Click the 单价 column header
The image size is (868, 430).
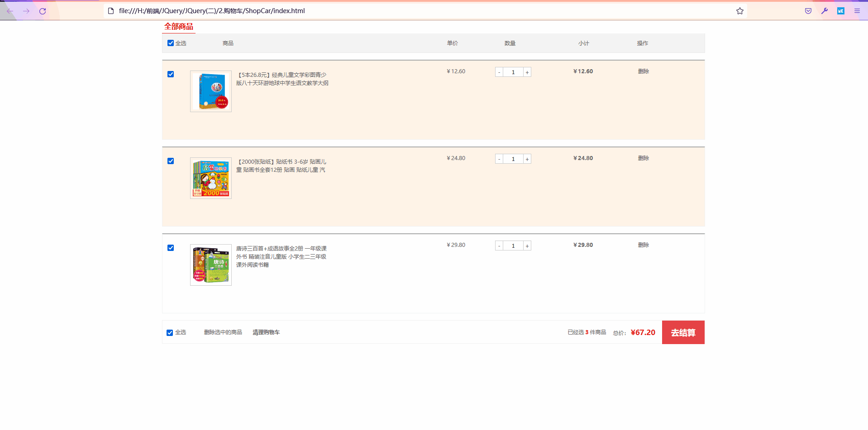(453, 43)
